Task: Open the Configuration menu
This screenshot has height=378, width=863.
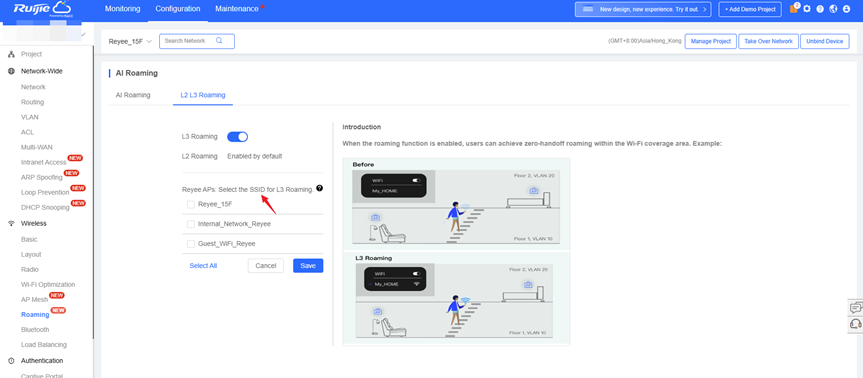Action: (178, 9)
